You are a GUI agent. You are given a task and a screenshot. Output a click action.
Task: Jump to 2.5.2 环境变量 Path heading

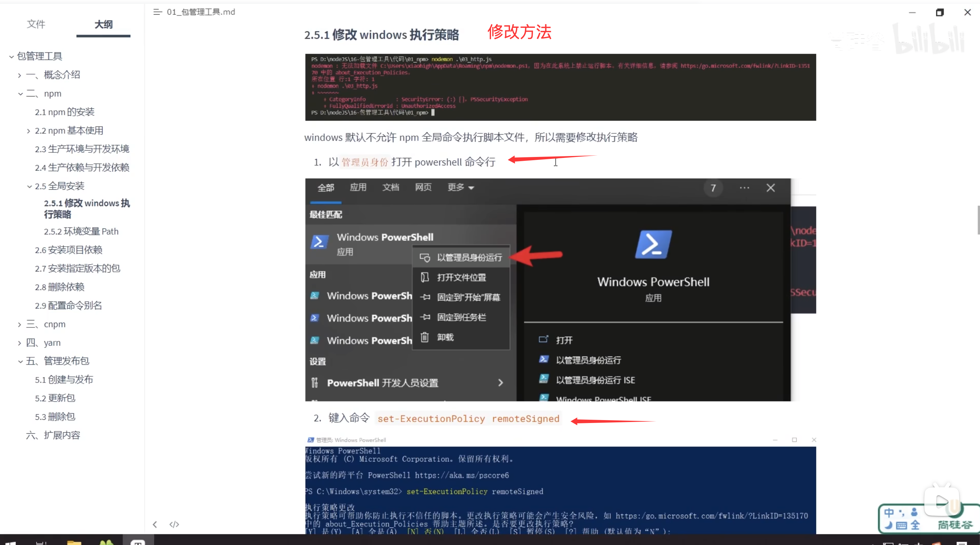pyautogui.click(x=81, y=231)
